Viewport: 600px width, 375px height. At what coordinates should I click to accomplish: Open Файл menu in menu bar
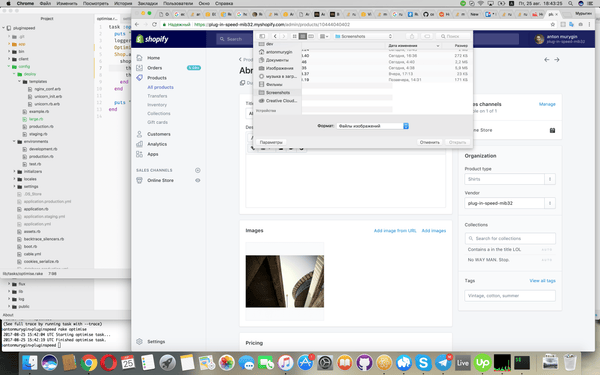[x=45, y=3]
